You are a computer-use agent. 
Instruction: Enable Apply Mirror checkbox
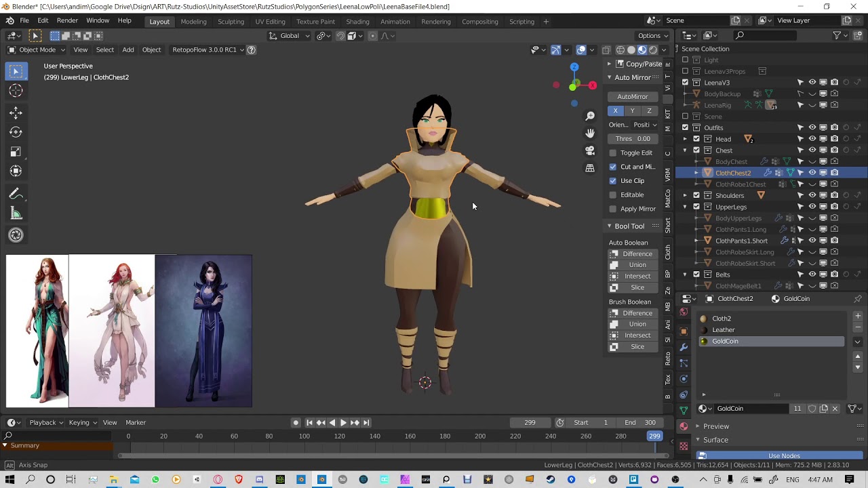613,209
